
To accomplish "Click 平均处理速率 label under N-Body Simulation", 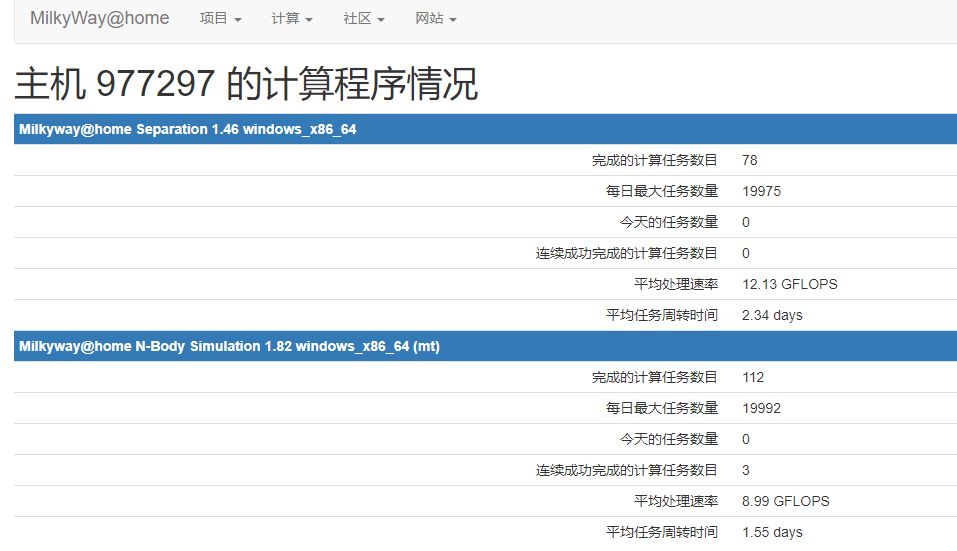I will pyautogui.click(x=676, y=502).
